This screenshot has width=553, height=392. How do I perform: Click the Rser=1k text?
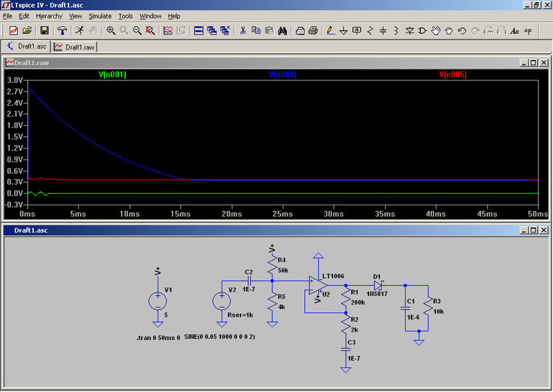[240, 315]
